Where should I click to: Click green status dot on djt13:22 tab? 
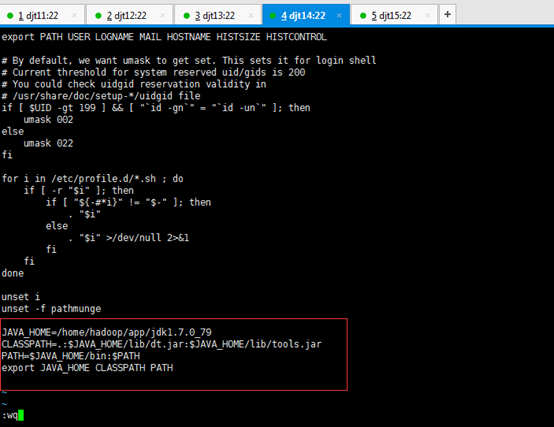pos(187,16)
